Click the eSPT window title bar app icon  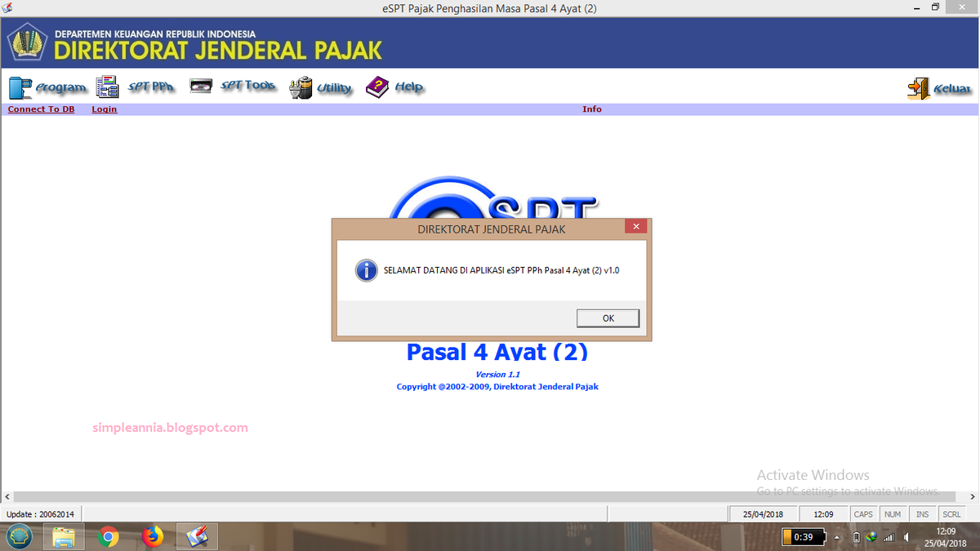[x=7, y=7]
